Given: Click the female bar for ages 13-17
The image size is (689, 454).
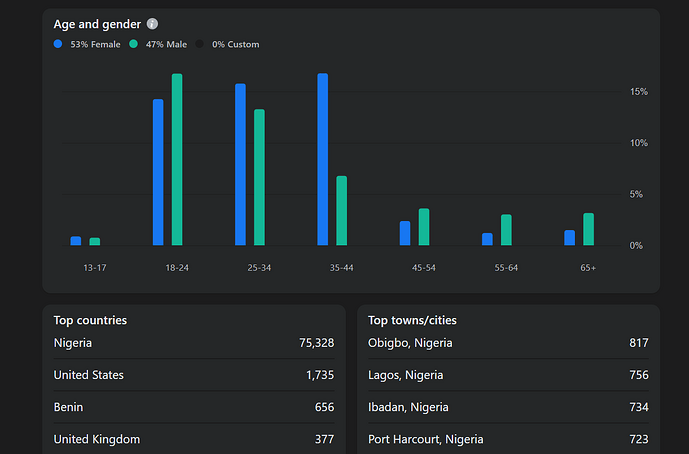Looking at the screenshot, I should (x=76, y=241).
